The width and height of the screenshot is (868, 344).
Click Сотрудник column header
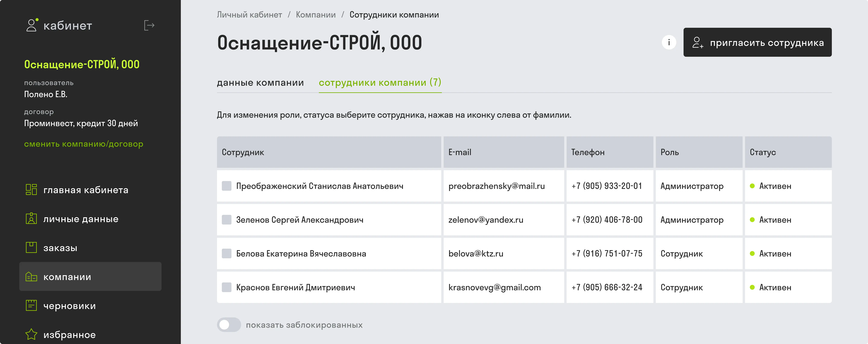pyautogui.click(x=329, y=152)
